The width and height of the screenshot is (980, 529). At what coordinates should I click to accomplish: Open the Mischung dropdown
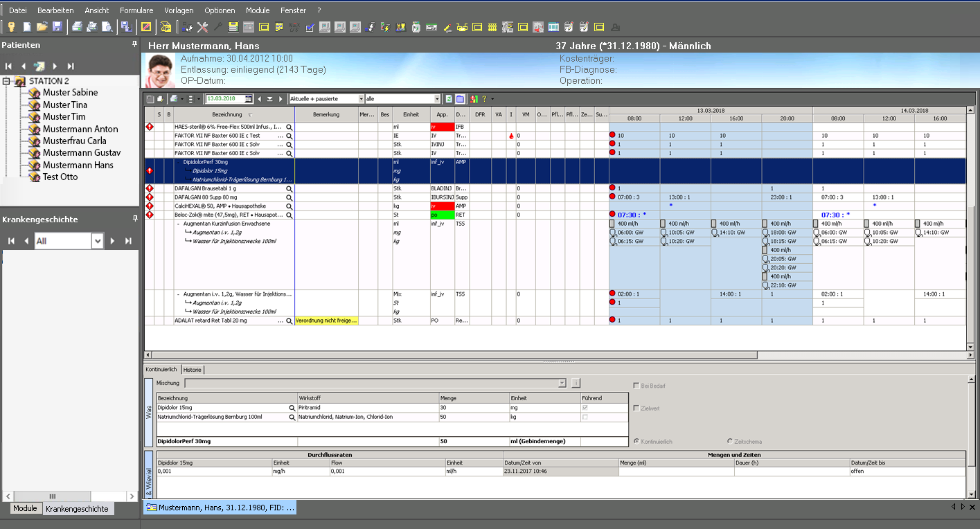(562, 383)
